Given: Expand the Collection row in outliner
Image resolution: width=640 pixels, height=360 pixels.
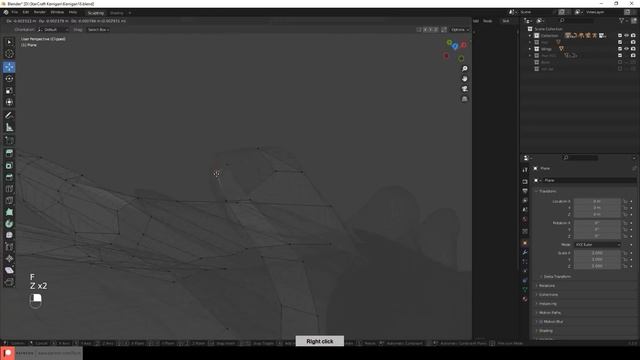Looking at the screenshot, I should point(530,36).
